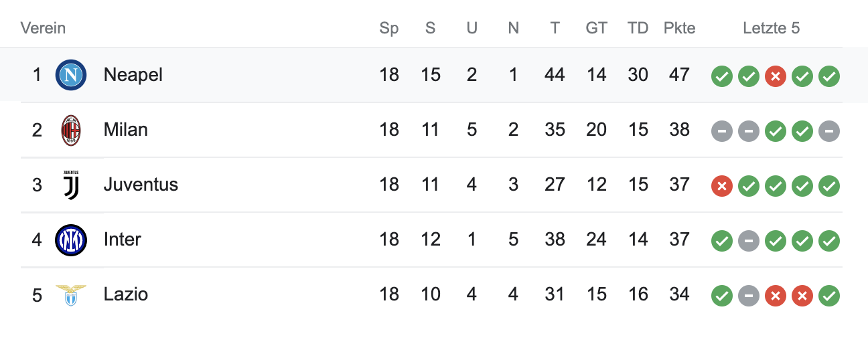Click Neapel's 47 points value

click(x=679, y=75)
